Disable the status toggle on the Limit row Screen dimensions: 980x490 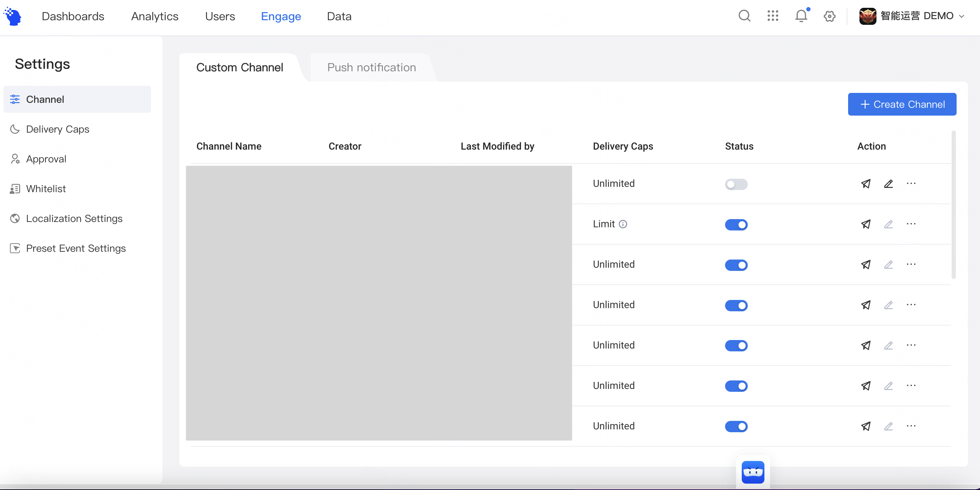(736, 224)
